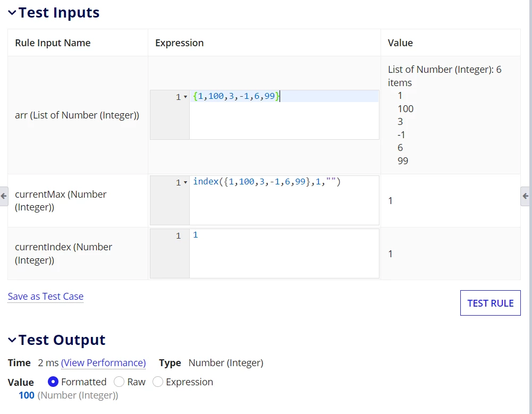
Task: Click the Type 'Number (Integer)' output text
Action: 226,363
